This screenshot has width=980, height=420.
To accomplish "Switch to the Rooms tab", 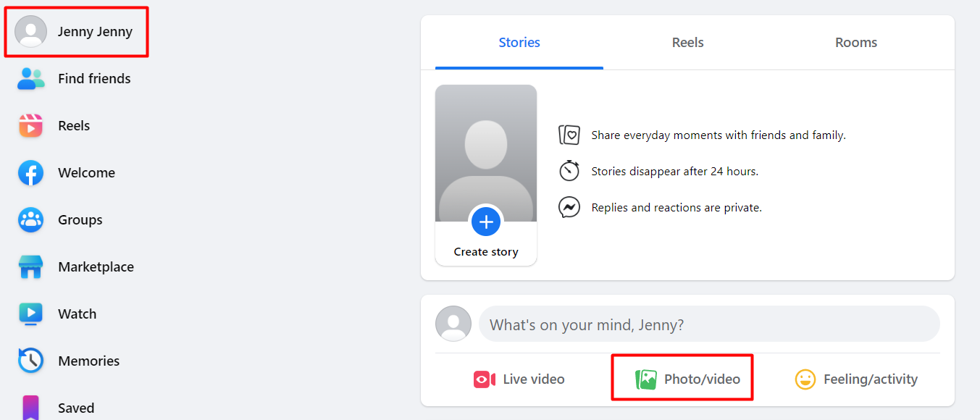I will (x=856, y=43).
